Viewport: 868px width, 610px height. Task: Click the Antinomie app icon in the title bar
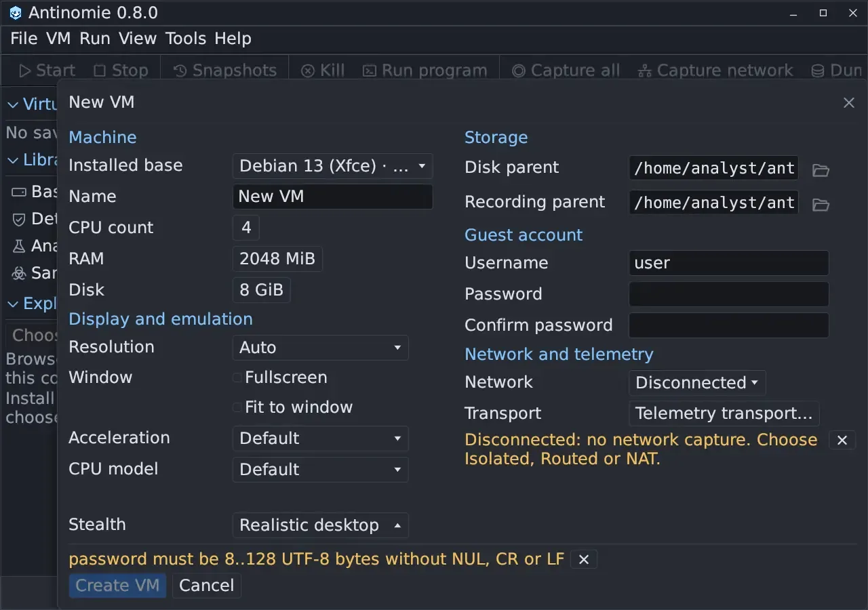(x=16, y=13)
